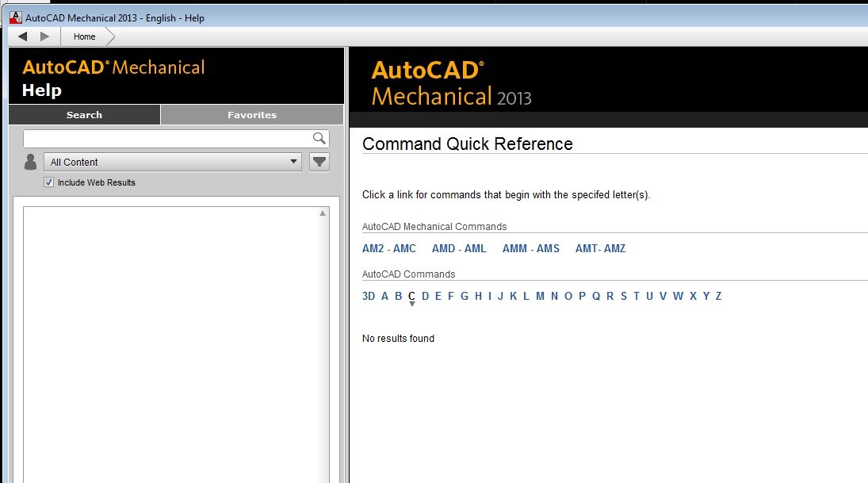Click the 'Command Quick Reference' heading

click(467, 144)
